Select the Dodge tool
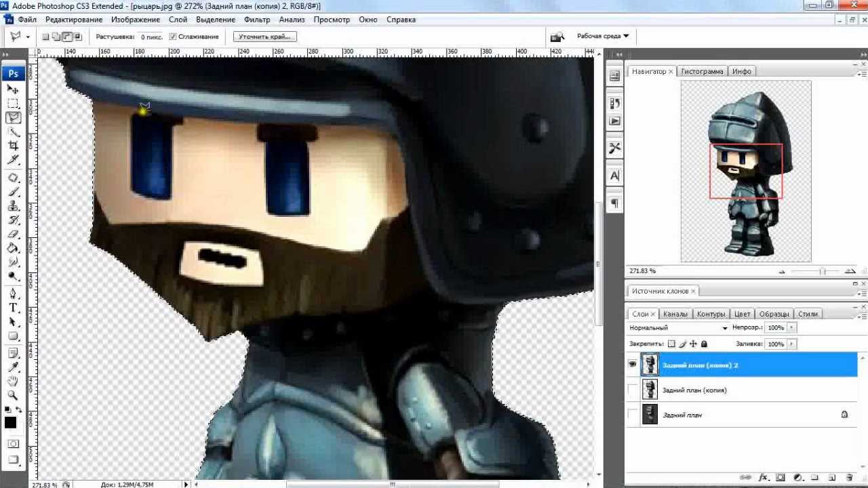This screenshot has height=488, width=868. click(13, 277)
